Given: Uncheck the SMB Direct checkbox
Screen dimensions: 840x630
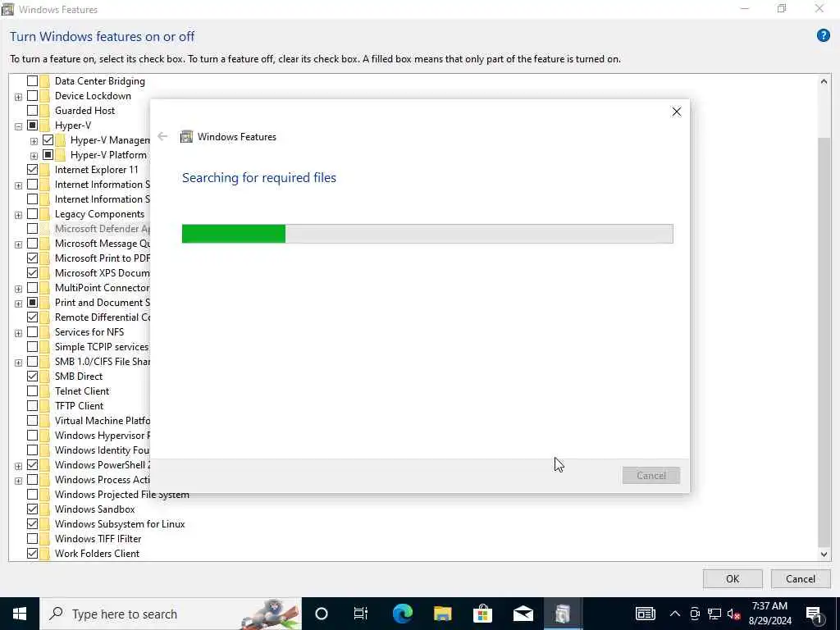Looking at the screenshot, I should [32, 376].
